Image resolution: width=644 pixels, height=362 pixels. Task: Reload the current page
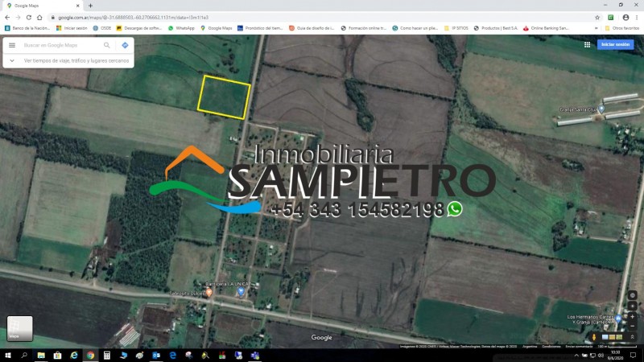[x=28, y=17]
